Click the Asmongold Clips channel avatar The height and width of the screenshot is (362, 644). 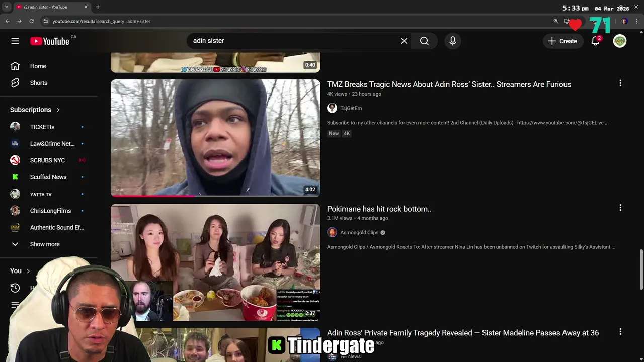pyautogui.click(x=332, y=232)
